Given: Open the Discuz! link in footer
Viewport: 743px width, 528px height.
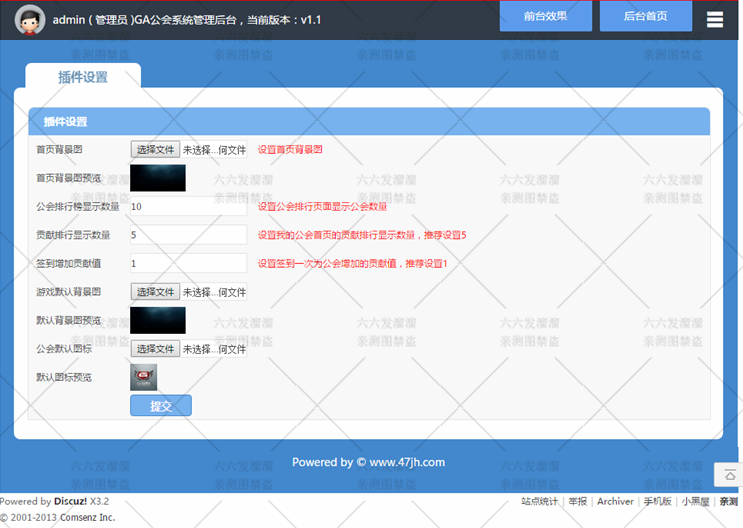Looking at the screenshot, I should tap(71, 501).
